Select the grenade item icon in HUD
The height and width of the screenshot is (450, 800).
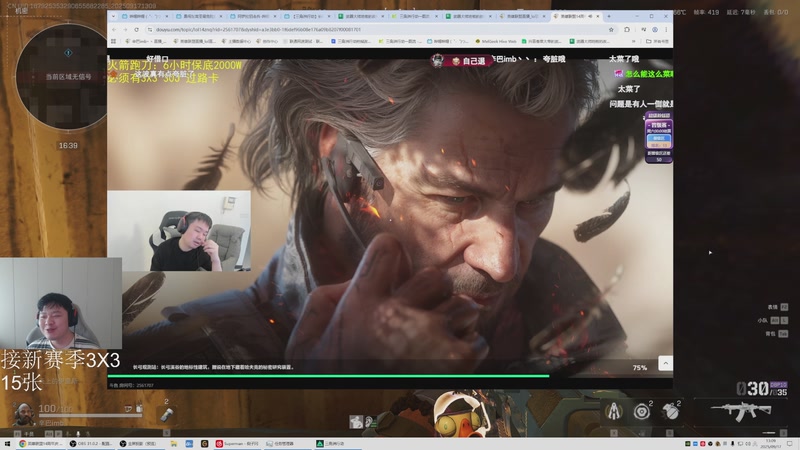(x=671, y=411)
